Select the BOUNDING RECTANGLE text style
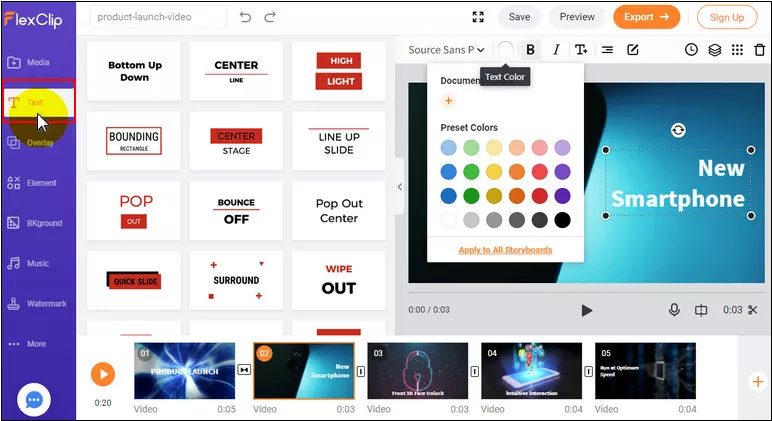The width and height of the screenshot is (772, 421). pyautogui.click(x=134, y=141)
